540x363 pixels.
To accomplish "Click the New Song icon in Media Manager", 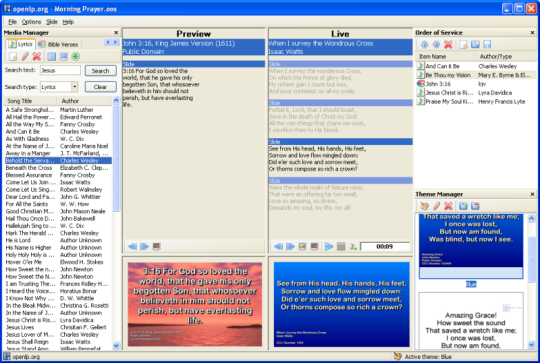I will (x=13, y=56).
